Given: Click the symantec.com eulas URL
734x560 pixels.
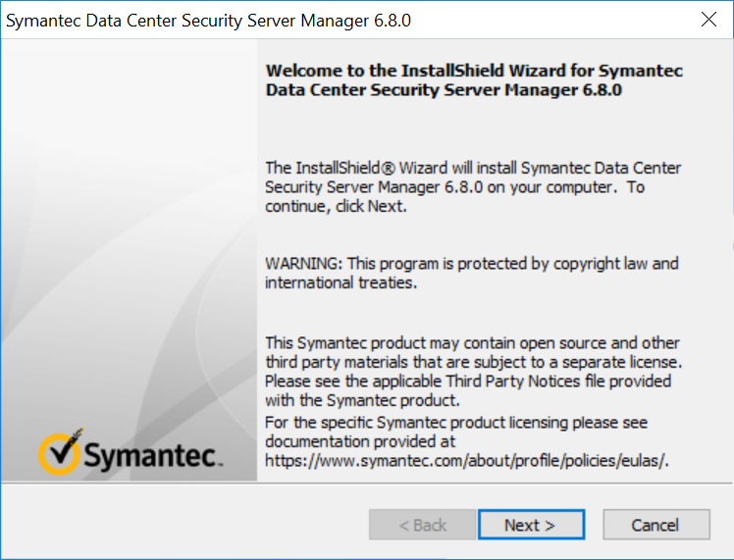Looking at the screenshot, I should point(466,458).
